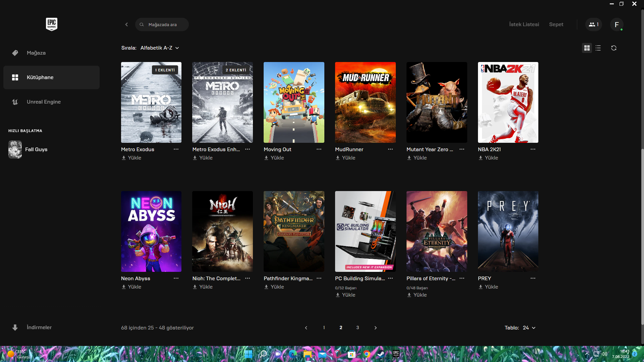Screen dimensions: 644x362
Task: Open Google Chrome from the taskbar
Action: point(367,354)
